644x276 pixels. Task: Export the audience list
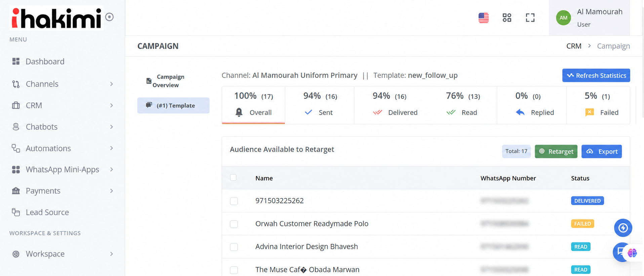coord(602,151)
